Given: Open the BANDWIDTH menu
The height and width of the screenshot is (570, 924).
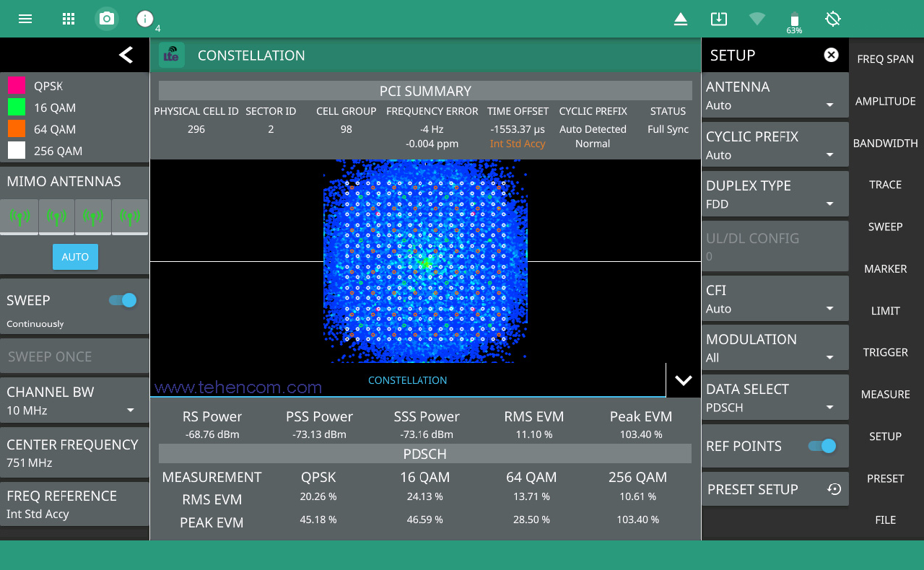Looking at the screenshot, I should tap(886, 143).
